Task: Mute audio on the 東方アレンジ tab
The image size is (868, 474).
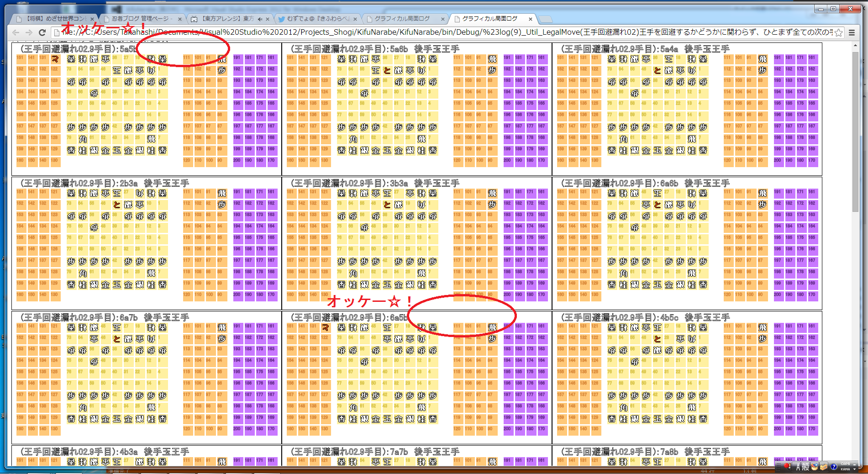Action: pos(260,19)
